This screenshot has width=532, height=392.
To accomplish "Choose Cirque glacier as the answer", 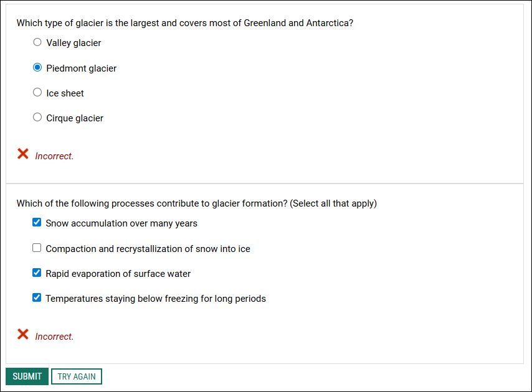I will (37, 117).
